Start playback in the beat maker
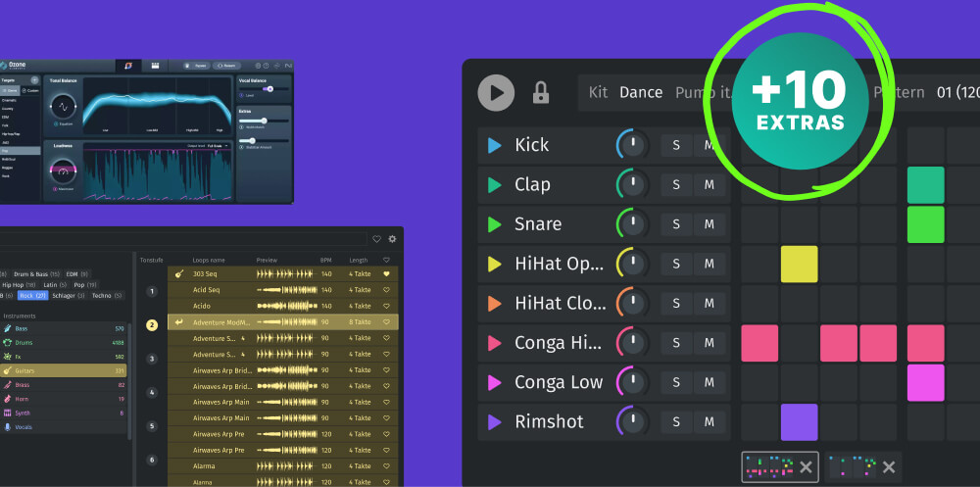This screenshot has width=980, height=487. click(496, 92)
